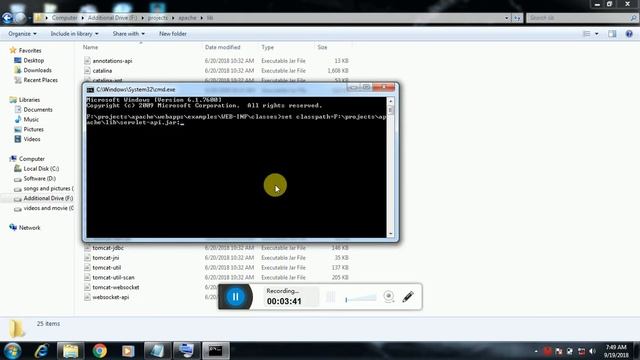The width and height of the screenshot is (640, 360).
Task: Open the media player taskbar icon
Action: 128,351
